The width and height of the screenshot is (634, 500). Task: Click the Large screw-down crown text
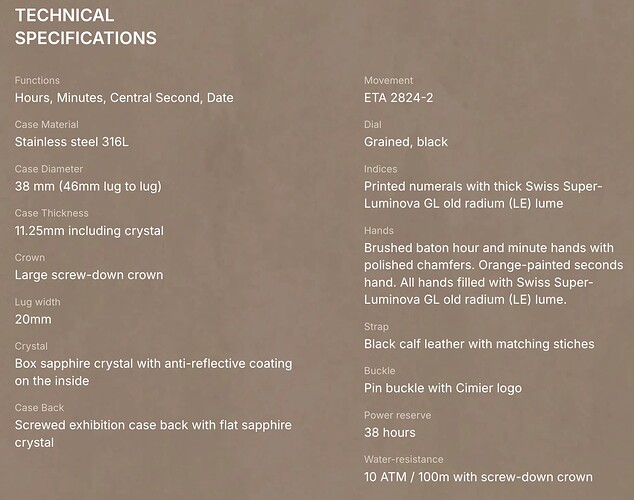[89, 275]
